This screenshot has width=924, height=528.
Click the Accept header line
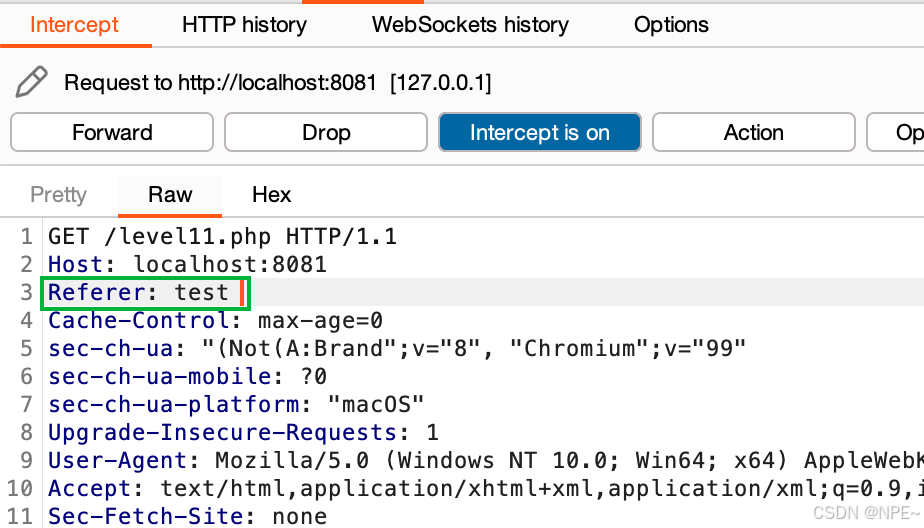point(486,488)
